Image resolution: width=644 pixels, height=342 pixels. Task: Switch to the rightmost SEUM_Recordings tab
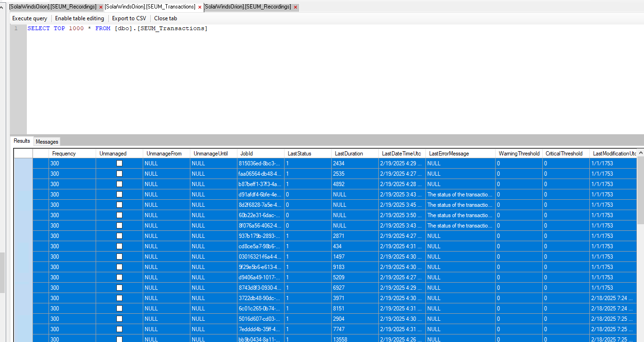(x=248, y=7)
